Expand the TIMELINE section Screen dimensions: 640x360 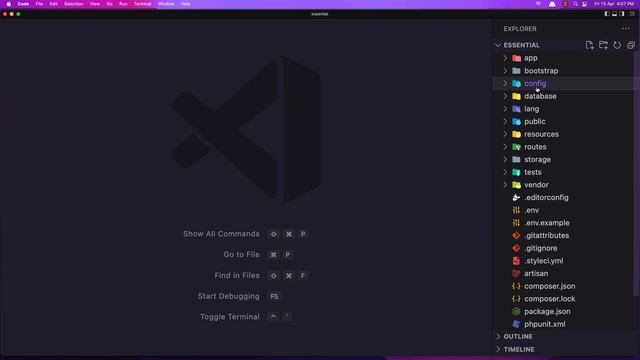click(498, 349)
